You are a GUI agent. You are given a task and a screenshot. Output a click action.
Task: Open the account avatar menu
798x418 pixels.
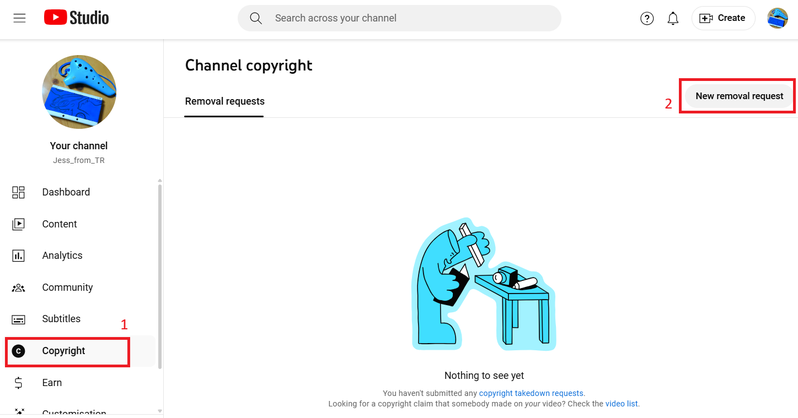[778, 18]
